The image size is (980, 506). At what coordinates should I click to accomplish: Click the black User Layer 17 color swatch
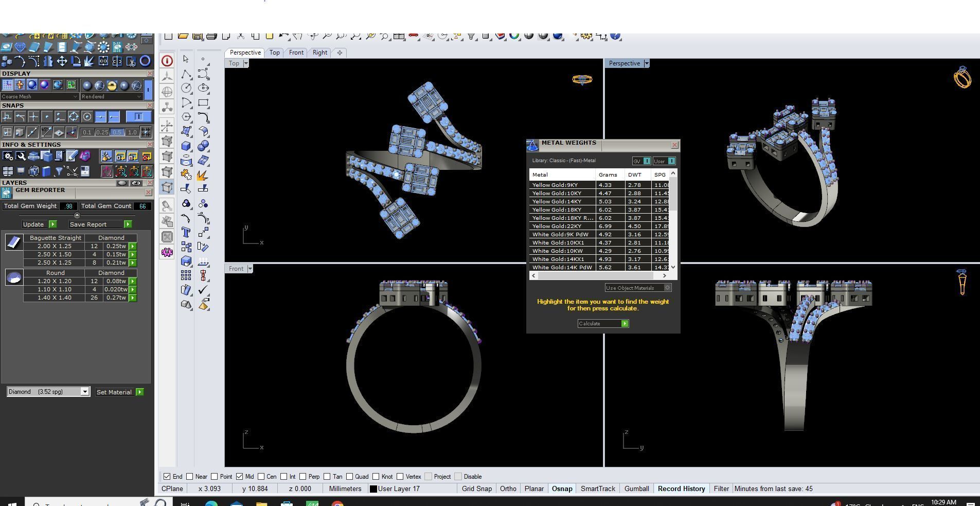tap(373, 489)
